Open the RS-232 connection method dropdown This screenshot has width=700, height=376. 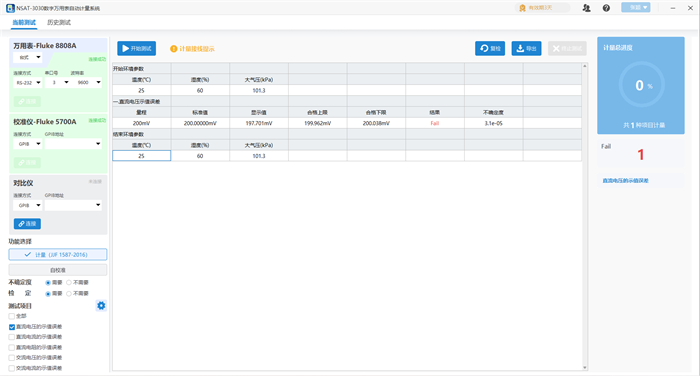pyautogui.click(x=28, y=82)
